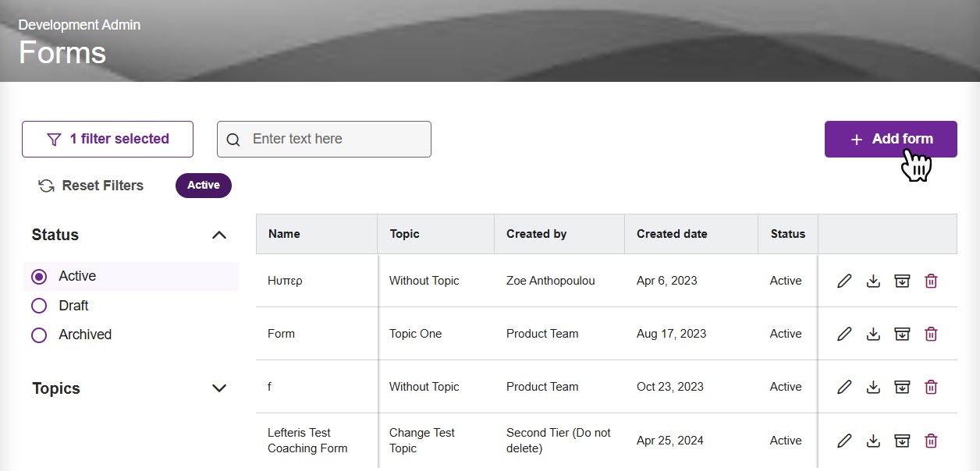Download the form named Form

873,335
